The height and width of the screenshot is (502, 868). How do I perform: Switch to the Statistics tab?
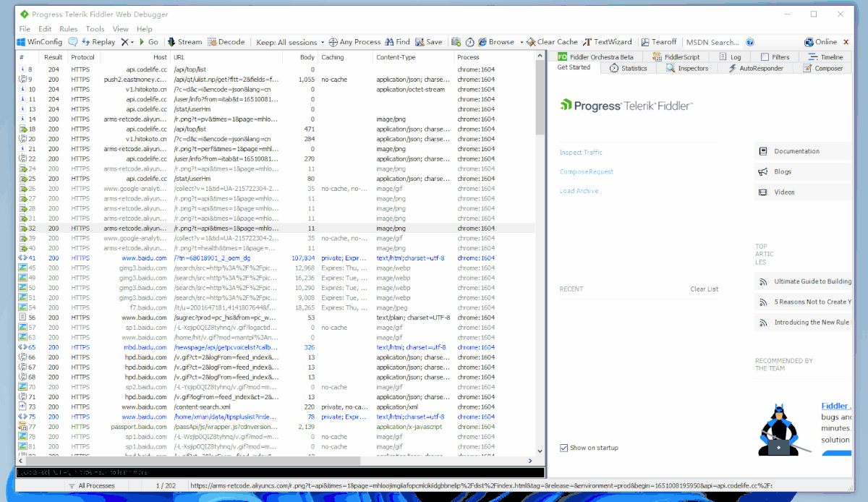[628, 68]
